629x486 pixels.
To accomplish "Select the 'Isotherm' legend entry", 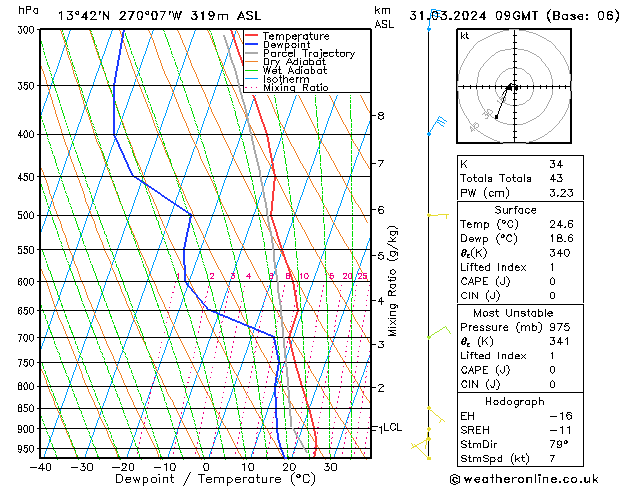I will pos(286,79).
